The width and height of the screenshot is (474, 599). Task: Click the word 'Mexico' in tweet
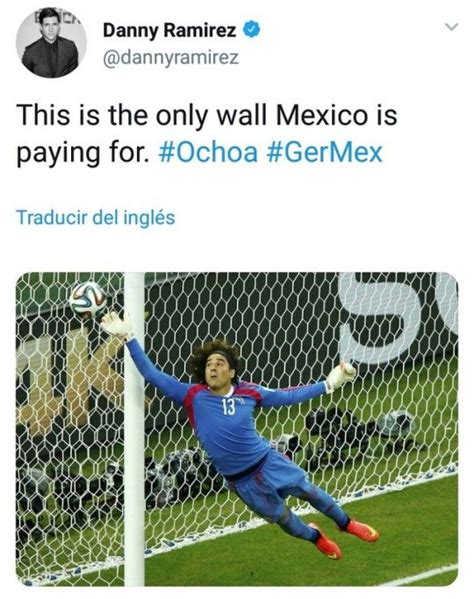pos(321,115)
